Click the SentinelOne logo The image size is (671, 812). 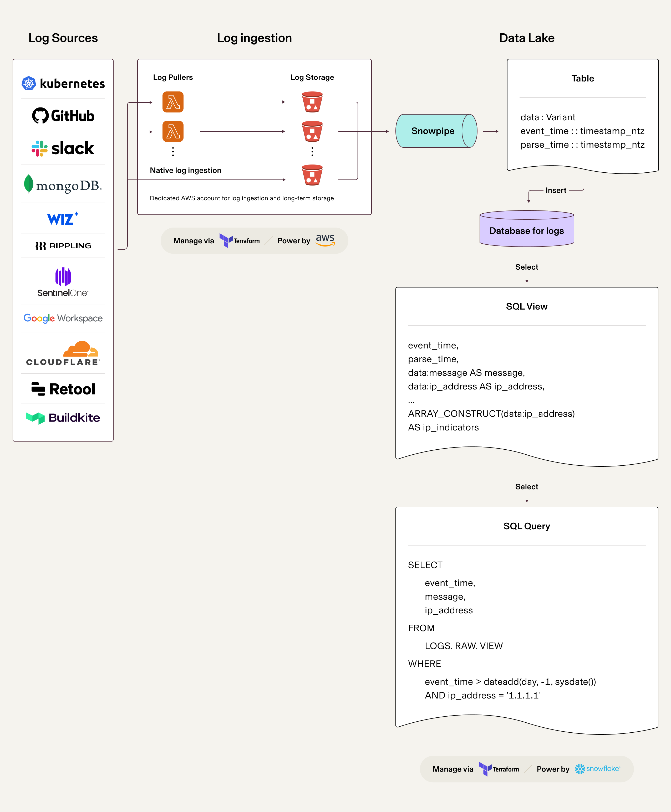point(63,282)
